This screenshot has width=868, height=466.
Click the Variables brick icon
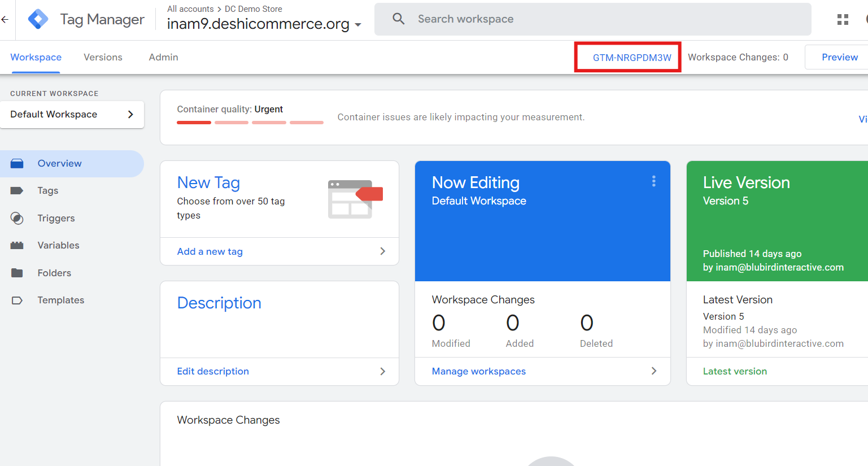tap(17, 245)
